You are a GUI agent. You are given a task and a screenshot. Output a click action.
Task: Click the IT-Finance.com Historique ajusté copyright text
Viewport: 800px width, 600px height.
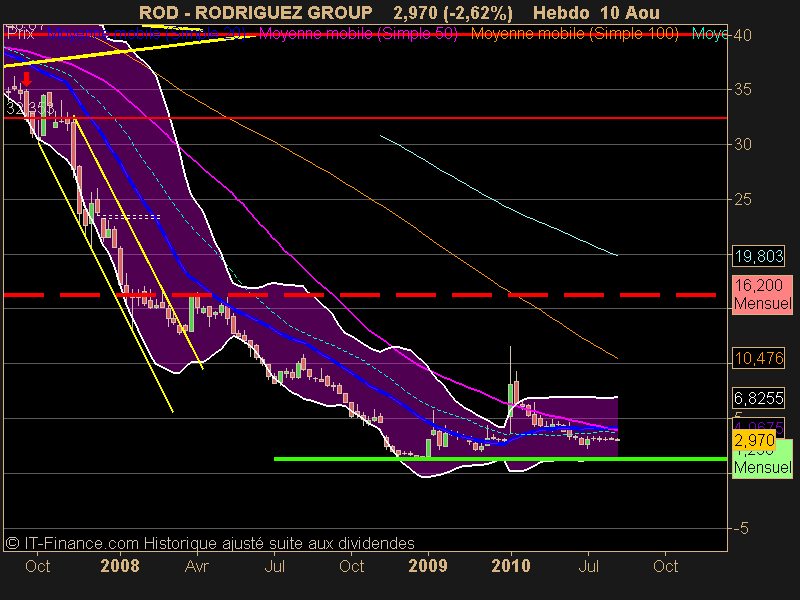(210, 543)
